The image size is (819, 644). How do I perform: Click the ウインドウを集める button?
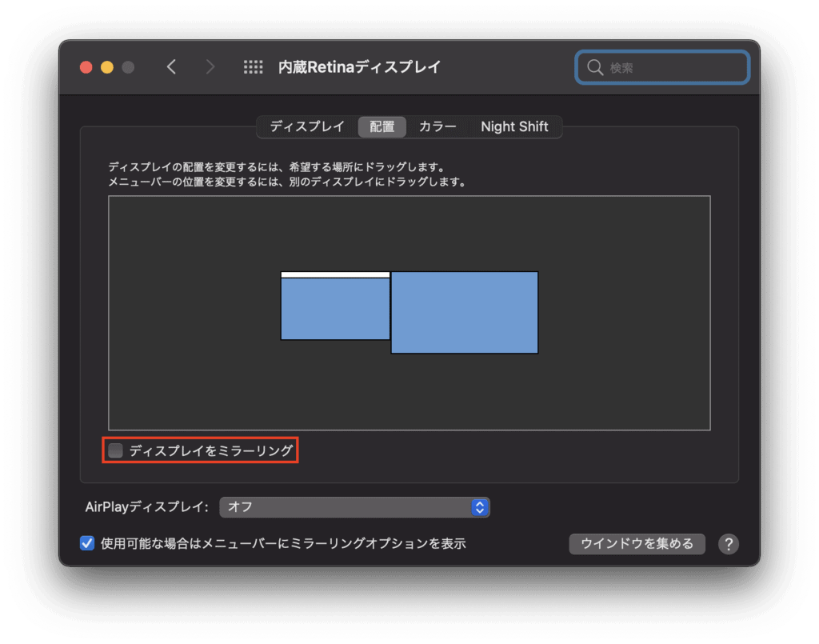(x=637, y=544)
